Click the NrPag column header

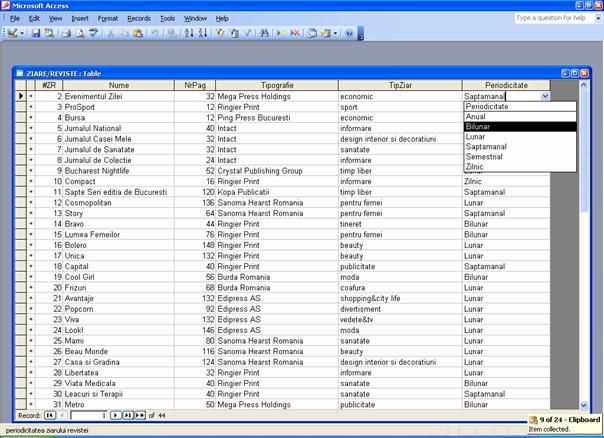(x=195, y=85)
